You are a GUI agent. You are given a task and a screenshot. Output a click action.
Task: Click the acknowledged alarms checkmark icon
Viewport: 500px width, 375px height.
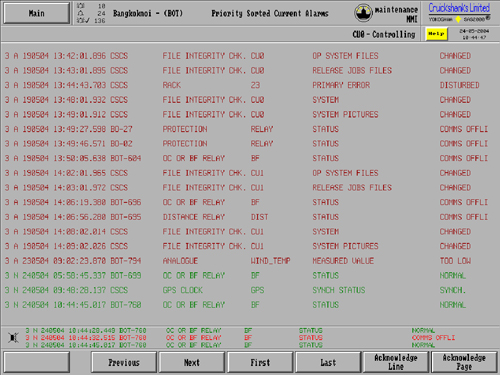[83, 20]
